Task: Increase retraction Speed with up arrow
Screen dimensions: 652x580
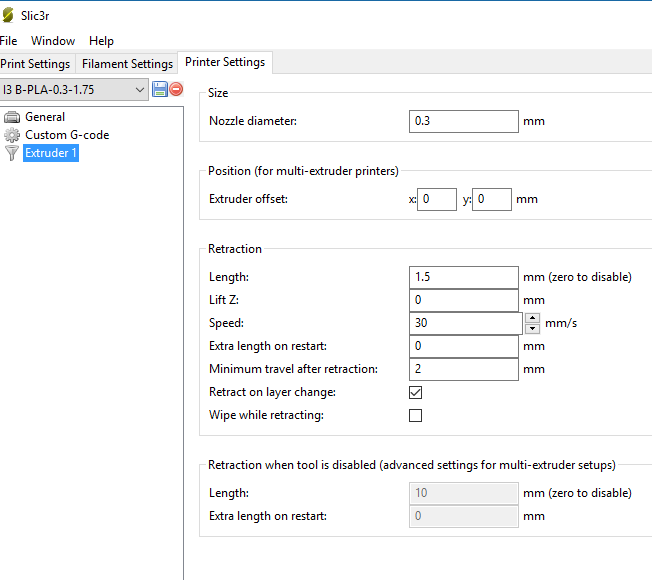Action: coord(532,318)
